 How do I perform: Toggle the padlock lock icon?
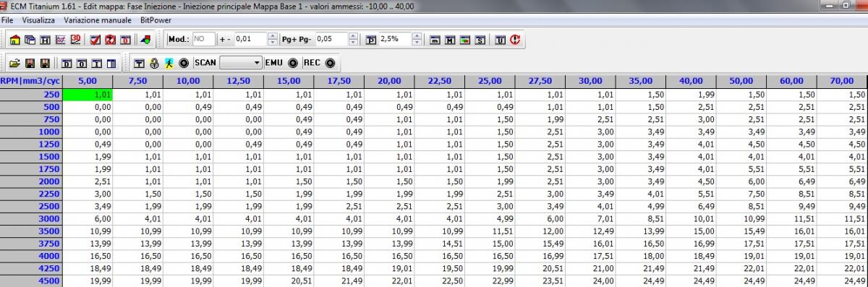point(154,63)
